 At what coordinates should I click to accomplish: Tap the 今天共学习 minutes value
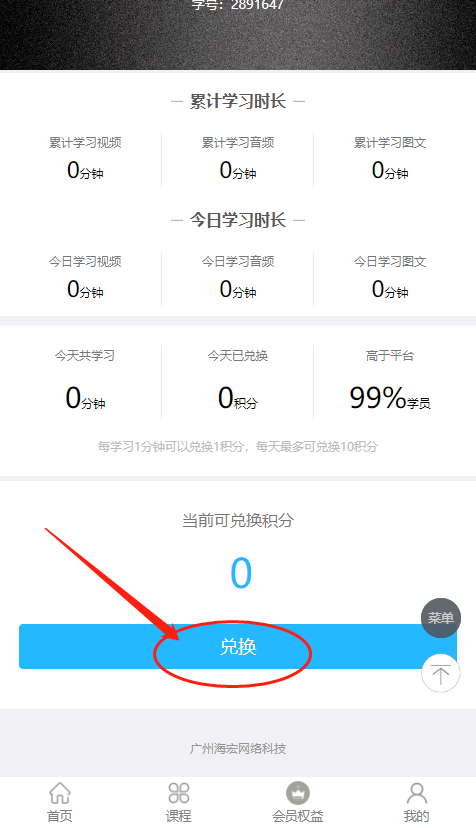[85, 398]
